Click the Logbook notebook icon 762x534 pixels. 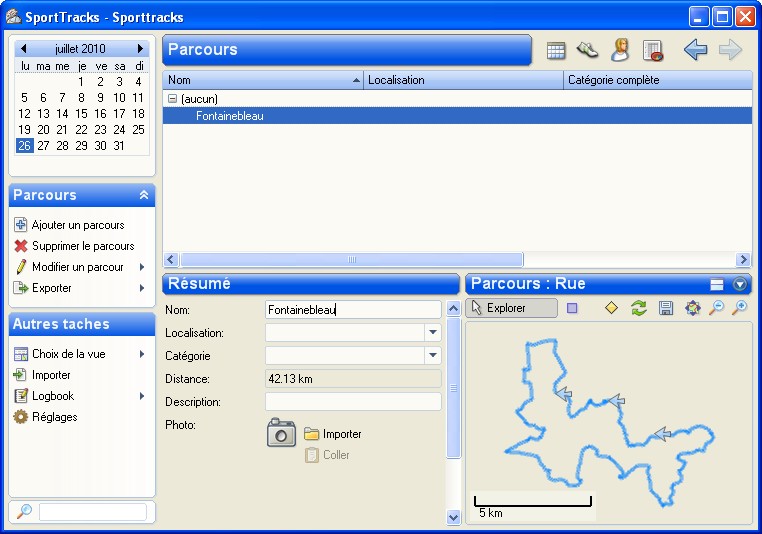pos(20,396)
